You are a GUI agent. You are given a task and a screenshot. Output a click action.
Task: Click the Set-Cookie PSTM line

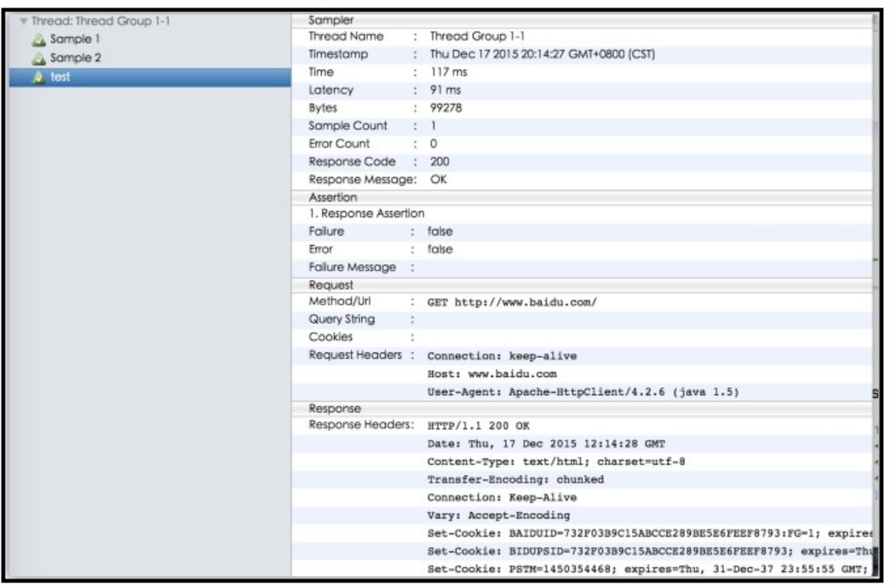click(647, 570)
